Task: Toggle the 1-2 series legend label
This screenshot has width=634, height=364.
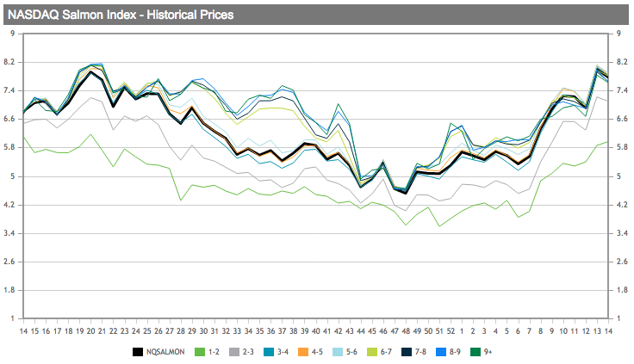Action: coord(214,352)
